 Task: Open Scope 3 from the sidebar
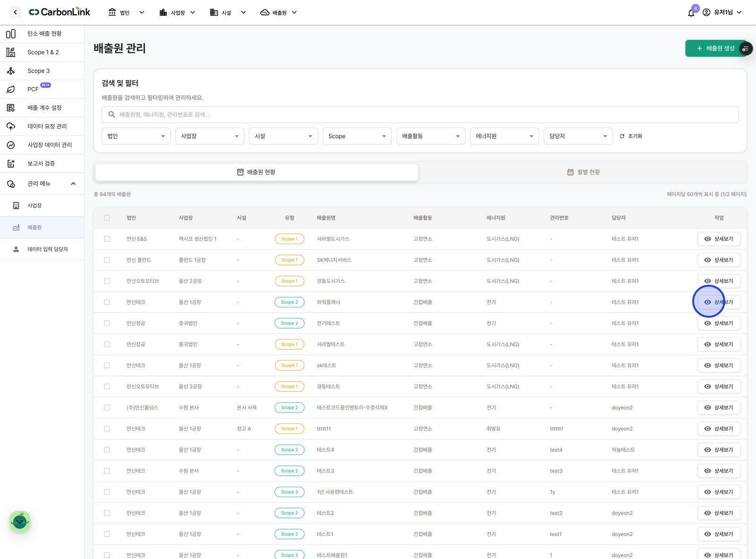pyautogui.click(x=38, y=71)
